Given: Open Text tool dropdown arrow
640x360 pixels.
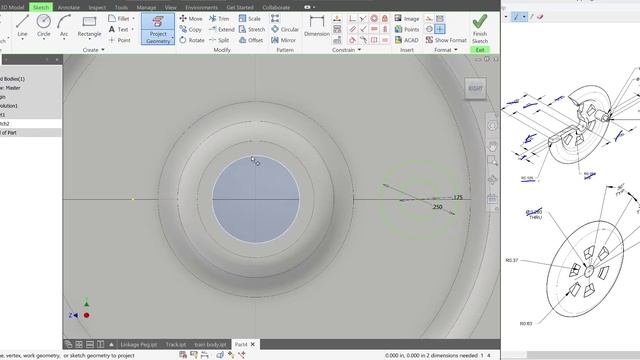Looking at the screenshot, I should pos(132,29).
